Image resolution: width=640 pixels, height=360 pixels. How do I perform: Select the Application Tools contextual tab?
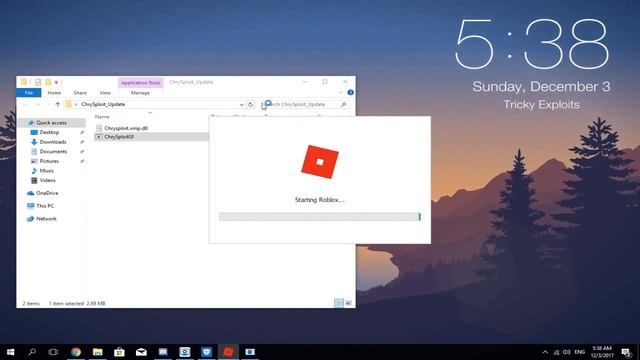tap(140, 83)
